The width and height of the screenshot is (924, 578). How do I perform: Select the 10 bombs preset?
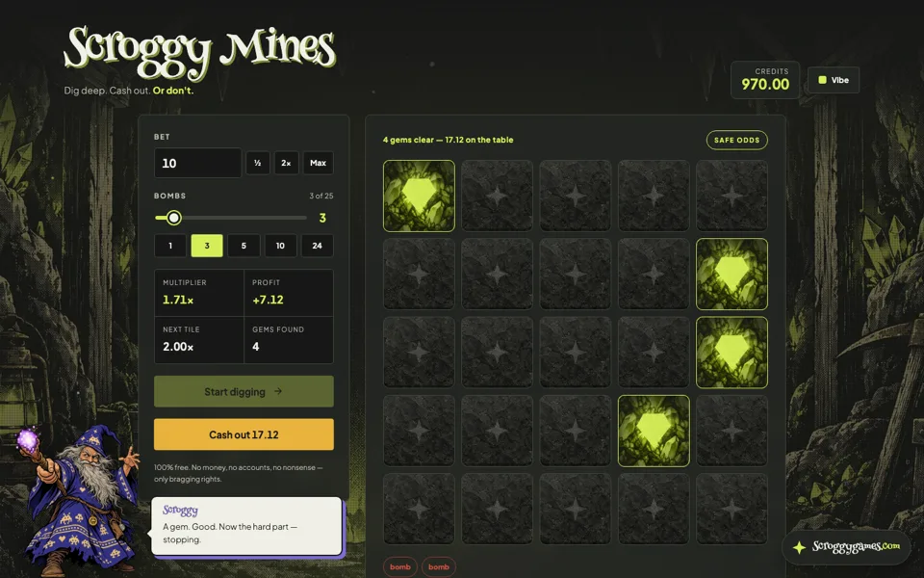point(280,246)
